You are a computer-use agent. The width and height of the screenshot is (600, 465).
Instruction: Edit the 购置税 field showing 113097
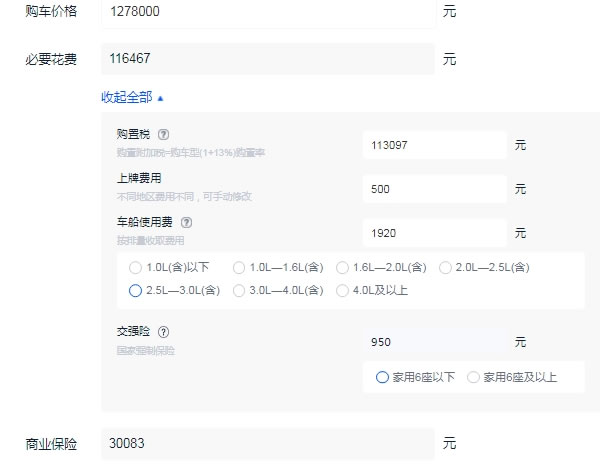pyautogui.click(x=434, y=145)
